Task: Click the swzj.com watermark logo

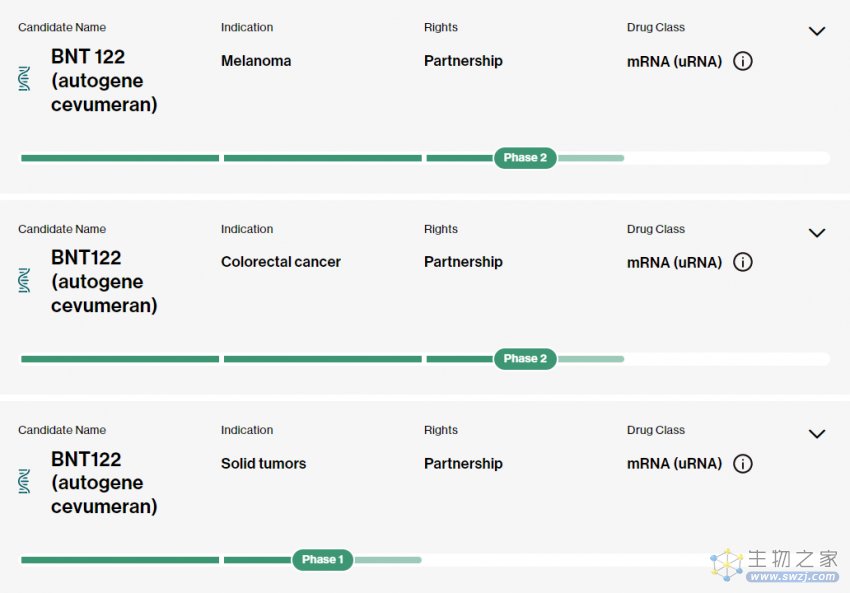Action: (775, 565)
